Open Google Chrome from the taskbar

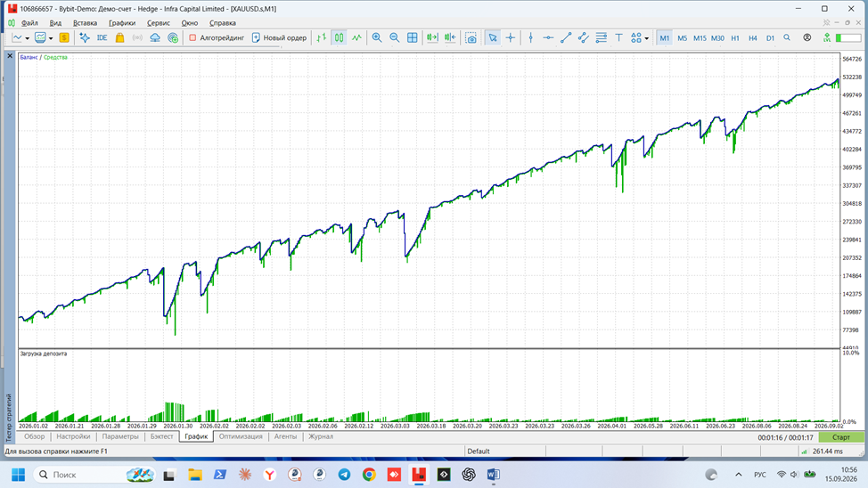coord(369,475)
